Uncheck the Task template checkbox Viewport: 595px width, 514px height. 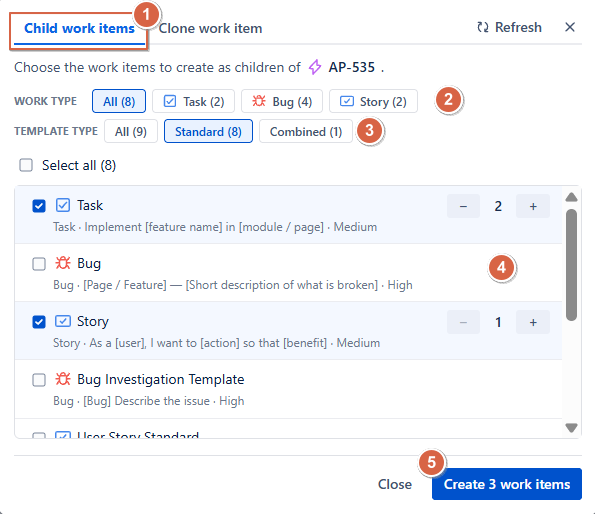point(39,206)
